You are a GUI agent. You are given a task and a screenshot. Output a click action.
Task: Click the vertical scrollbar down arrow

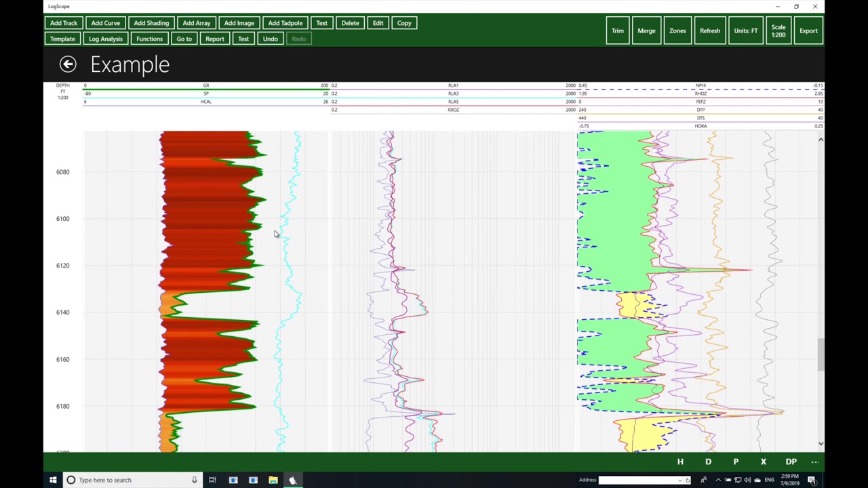tap(821, 443)
